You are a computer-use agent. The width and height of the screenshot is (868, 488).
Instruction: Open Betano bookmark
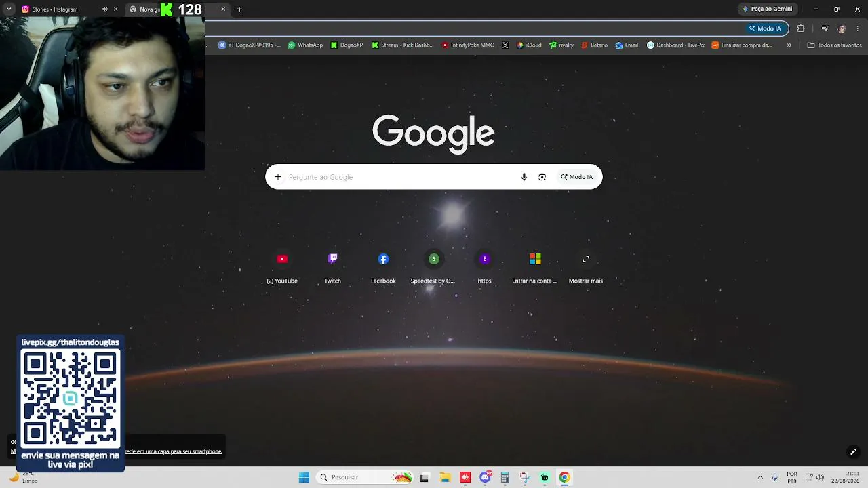coord(594,45)
